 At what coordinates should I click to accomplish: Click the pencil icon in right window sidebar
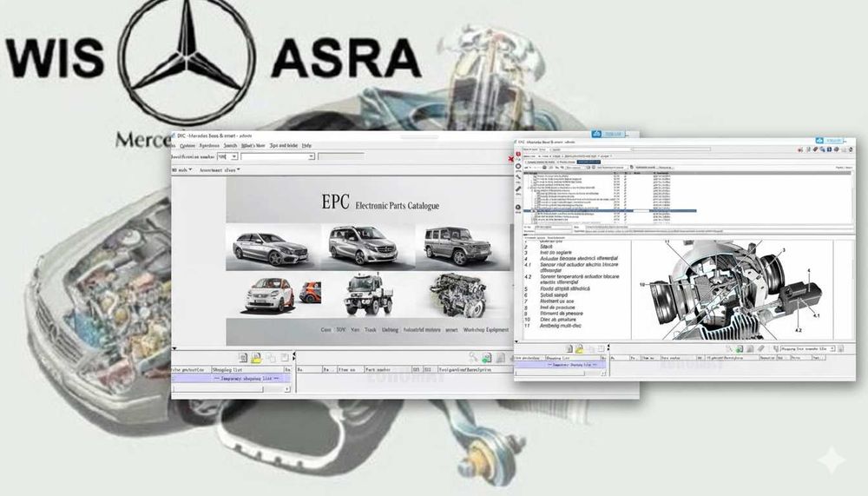coord(518,189)
